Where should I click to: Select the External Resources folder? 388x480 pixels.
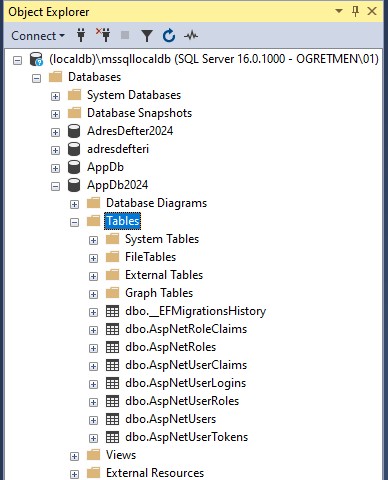coord(155,473)
